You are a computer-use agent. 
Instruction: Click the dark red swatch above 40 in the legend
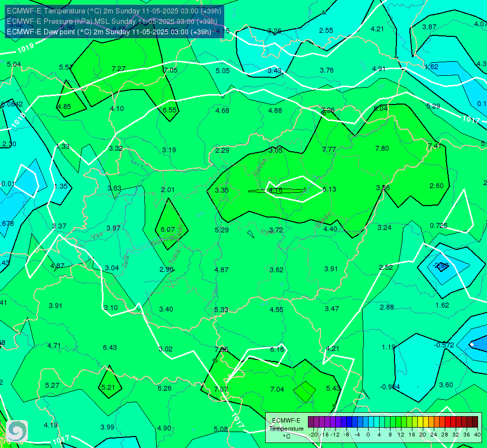pyautogui.click(x=475, y=422)
